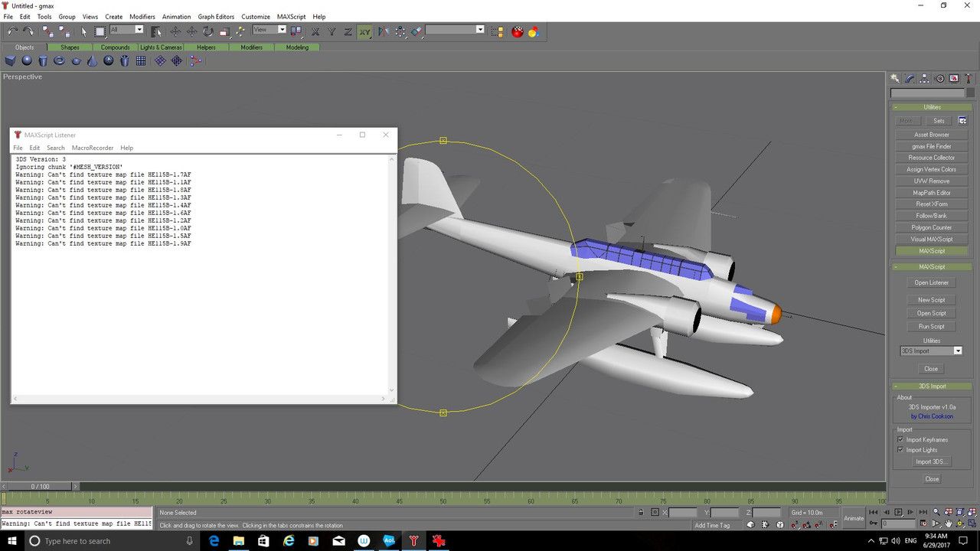The height and width of the screenshot is (551, 980).
Task: Activate the Select Object arrow tool
Action: click(x=84, y=31)
